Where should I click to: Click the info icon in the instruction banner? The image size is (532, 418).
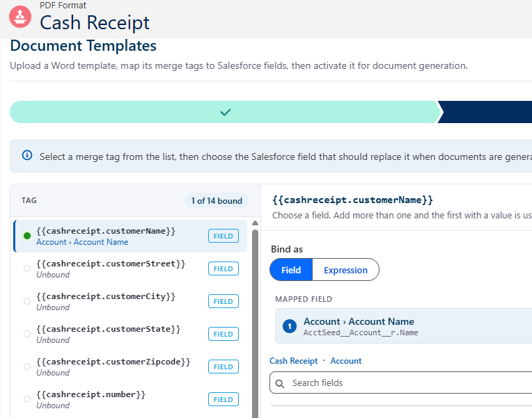pos(27,155)
